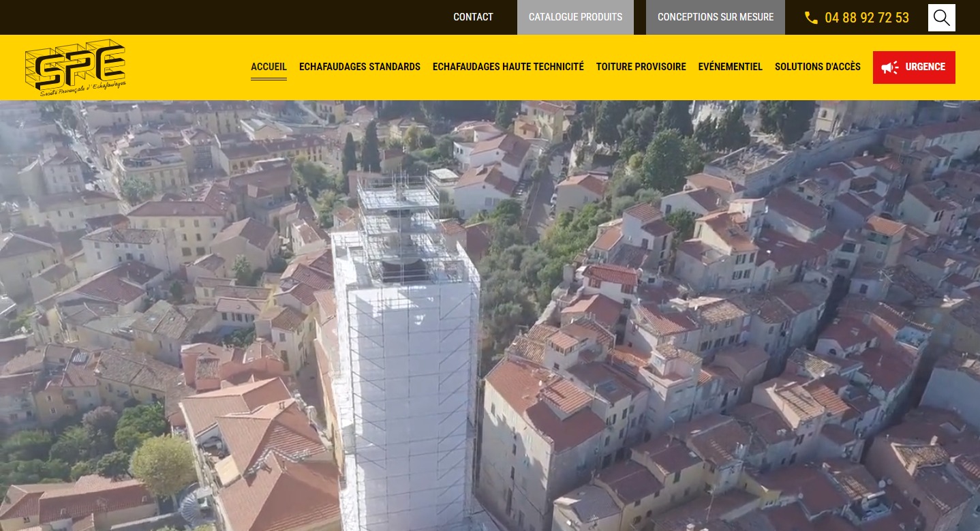Click the yellow phone handset icon

pos(811,18)
